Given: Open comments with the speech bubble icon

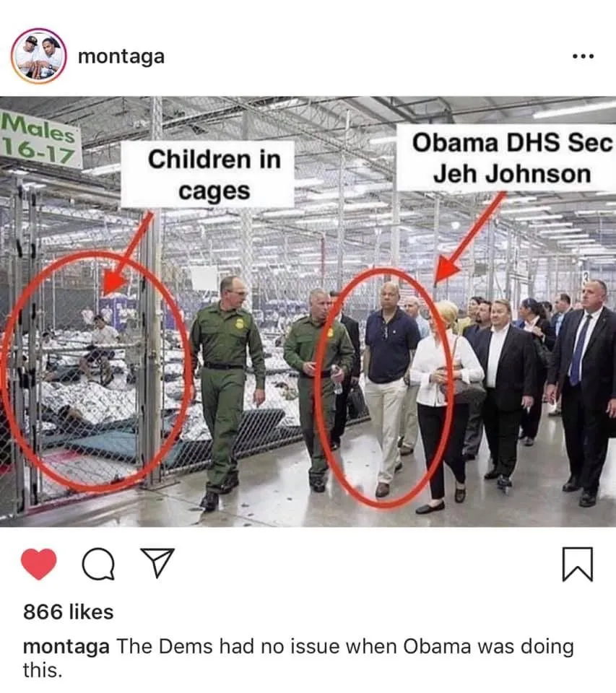Looking at the screenshot, I should (98, 564).
